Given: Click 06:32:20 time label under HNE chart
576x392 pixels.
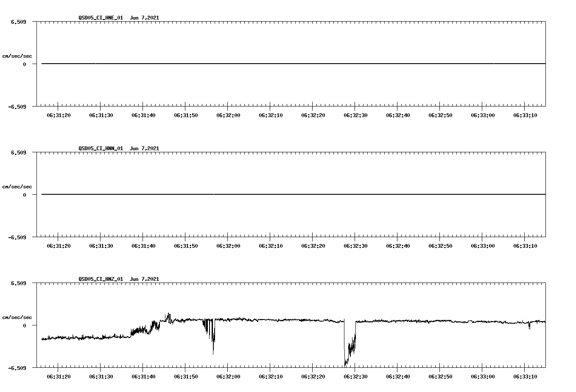Looking at the screenshot, I should (313, 115).
